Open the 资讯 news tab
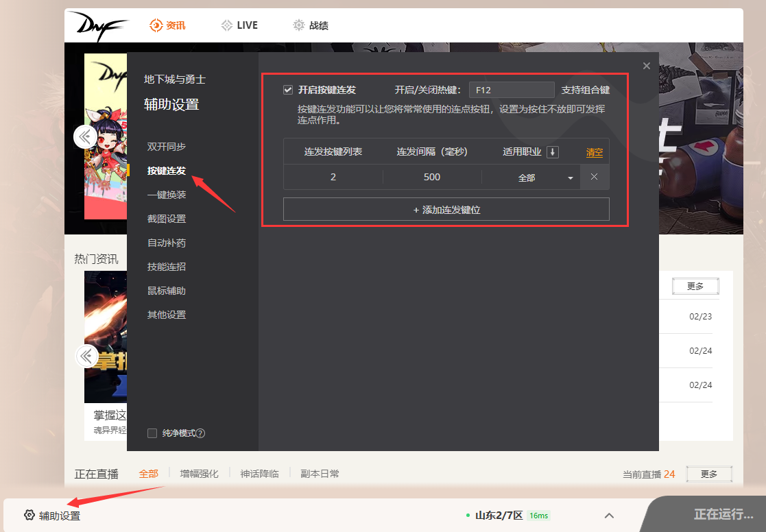Viewport: 766px width, 532px height. (167, 25)
